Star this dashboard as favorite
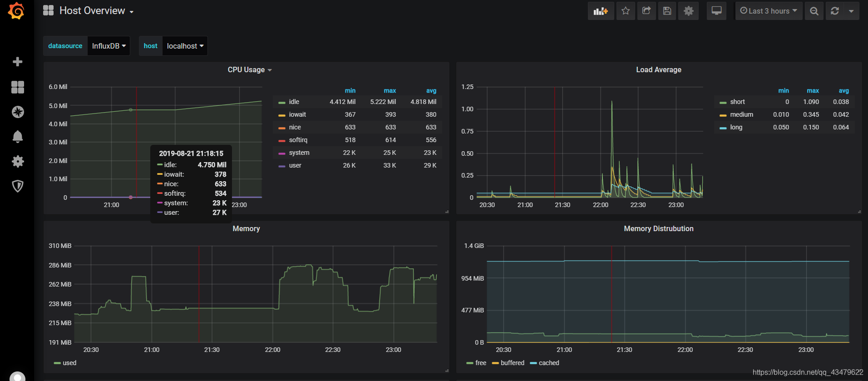The width and height of the screenshot is (868, 381). tap(626, 11)
